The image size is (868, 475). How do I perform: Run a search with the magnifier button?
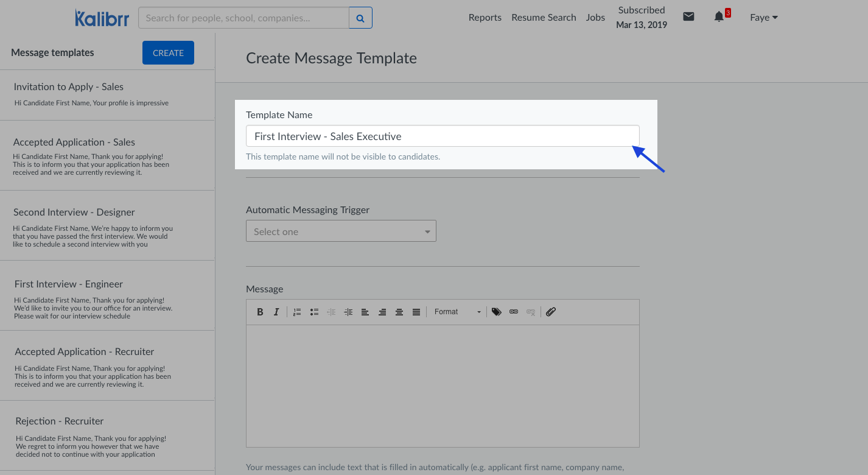click(x=360, y=18)
